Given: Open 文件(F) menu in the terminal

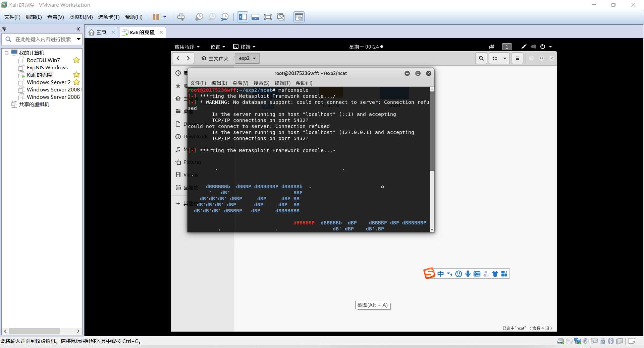Looking at the screenshot, I should (198, 83).
